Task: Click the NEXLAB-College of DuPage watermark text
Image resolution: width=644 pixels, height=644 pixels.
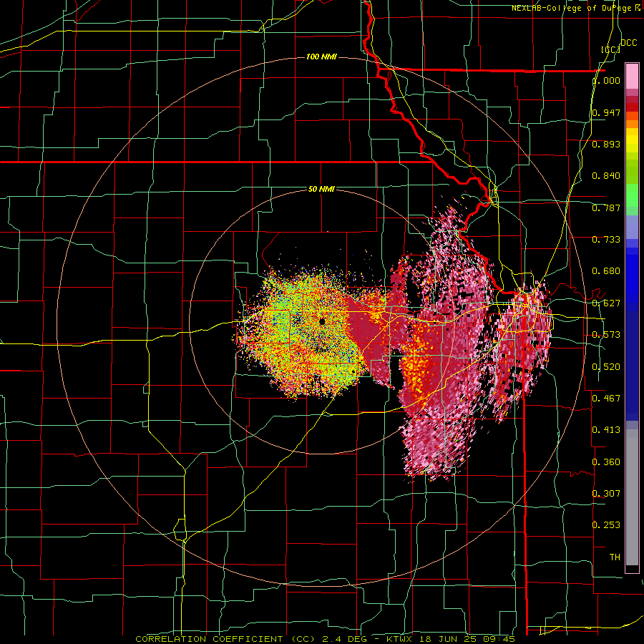Action: tap(576, 8)
